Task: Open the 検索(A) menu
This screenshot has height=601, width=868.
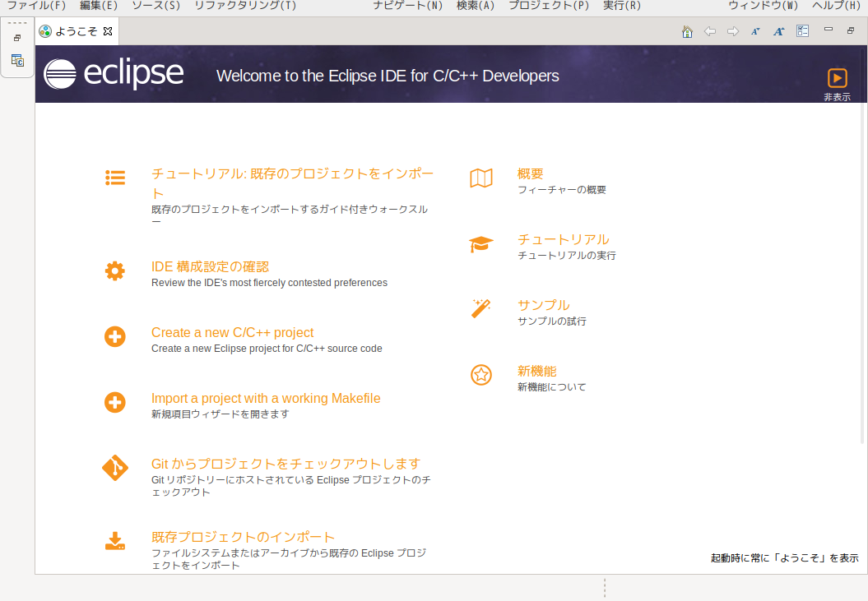Action: coord(475,6)
